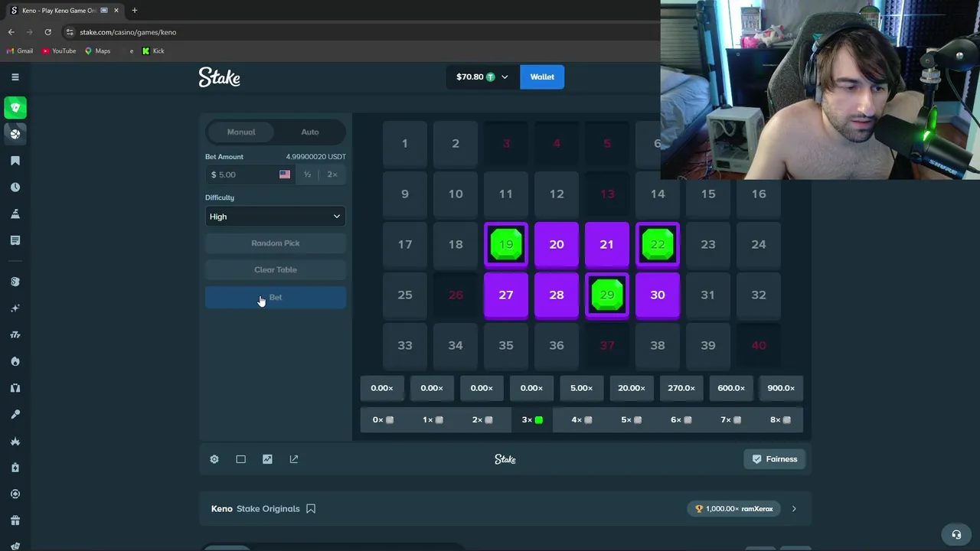Open the sparkles New Releases icon
This screenshot has height=551, width=980.
pyautogui.click(x=15, y=308)
